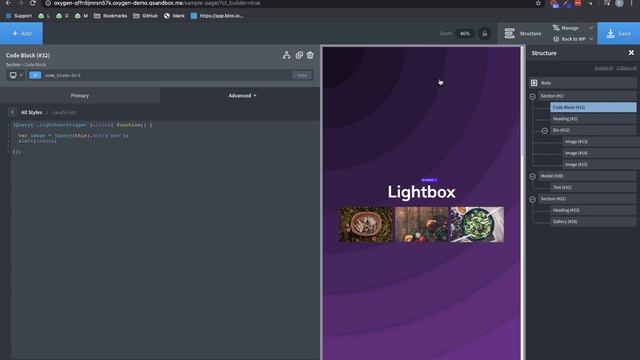This screenshot has width=640, height=360.
Task: Click the browser address bar URL
Action: pyautogui.click(x=157, y=3)
